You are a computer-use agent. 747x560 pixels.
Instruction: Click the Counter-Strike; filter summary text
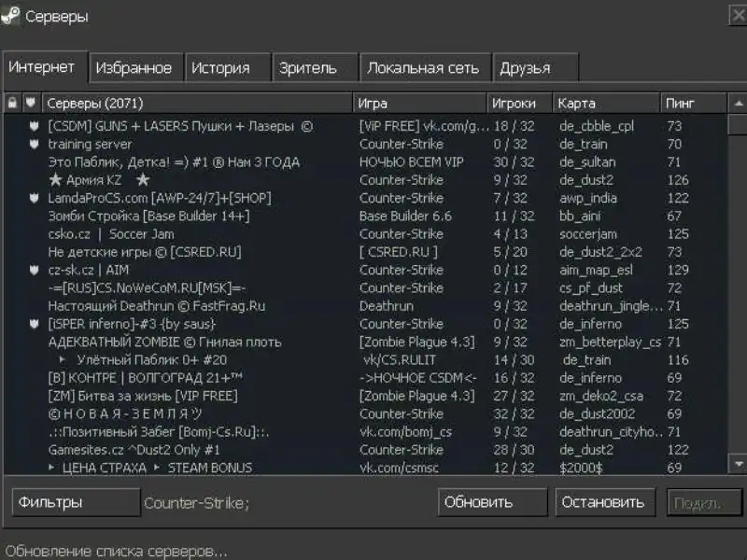coord(196,503)
